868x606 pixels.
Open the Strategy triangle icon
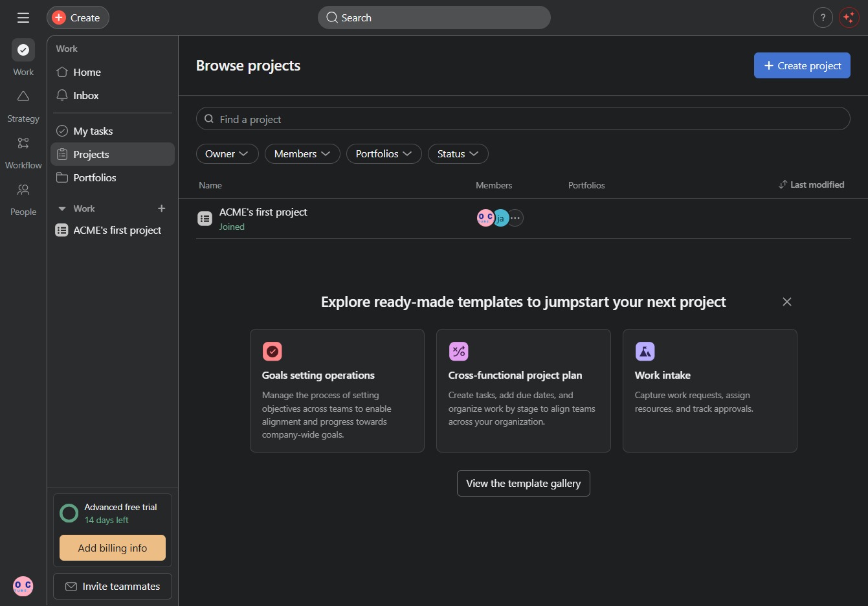point(23,96)
